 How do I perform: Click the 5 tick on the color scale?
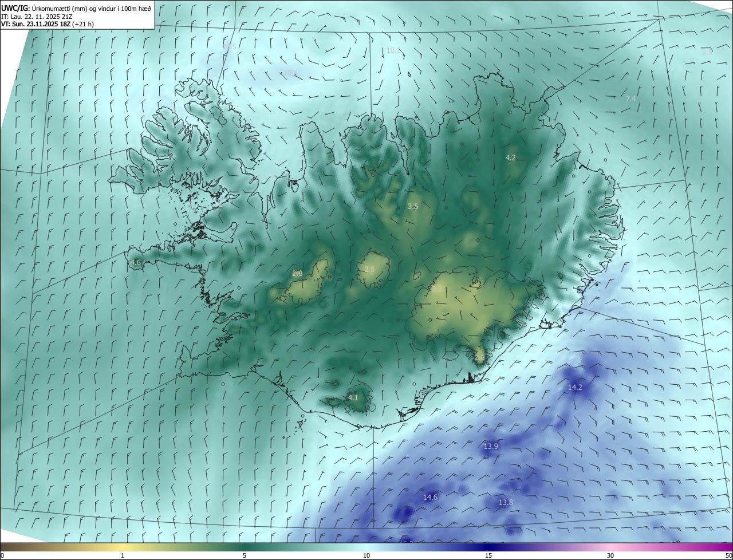tap(245, 555)
